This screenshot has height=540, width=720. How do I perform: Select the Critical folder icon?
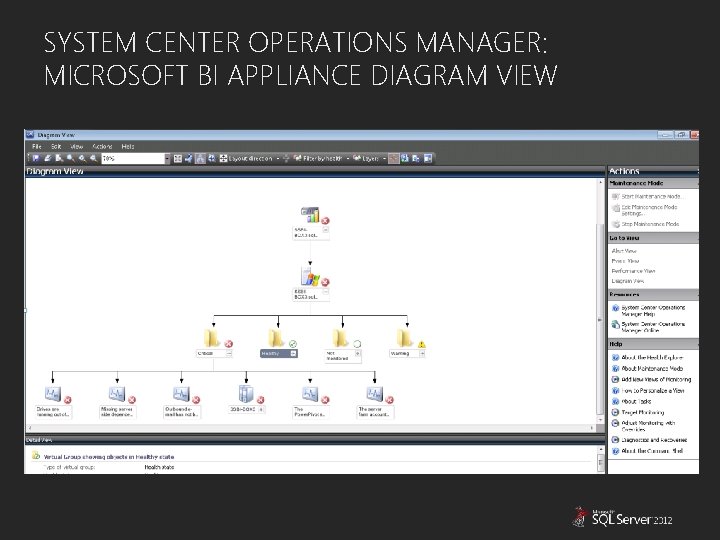212,338
